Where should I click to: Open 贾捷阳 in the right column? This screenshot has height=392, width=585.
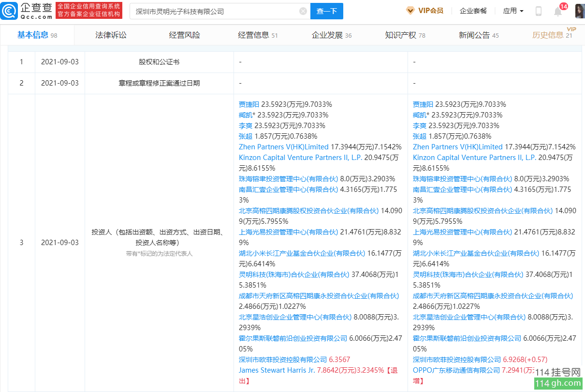pyautogui.click(x=423, y=104)
